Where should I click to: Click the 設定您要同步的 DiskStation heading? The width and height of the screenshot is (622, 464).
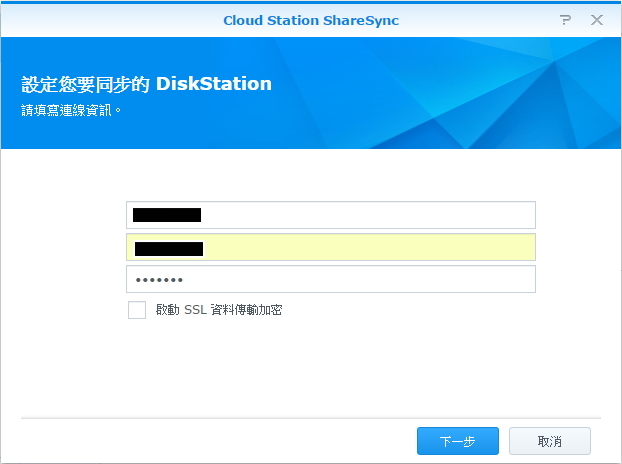(x=146, y=84)
